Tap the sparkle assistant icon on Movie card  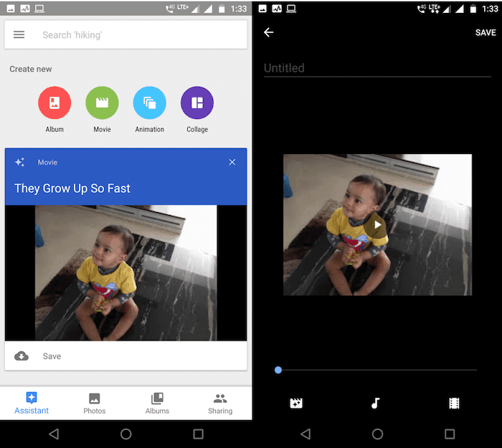click(20, 162)
